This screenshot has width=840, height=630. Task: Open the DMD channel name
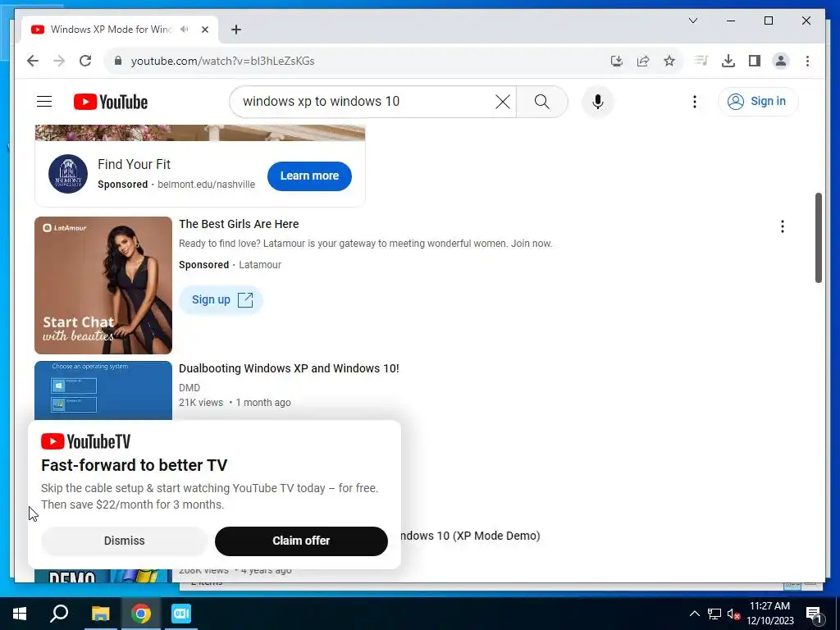[x=189, y=387]
